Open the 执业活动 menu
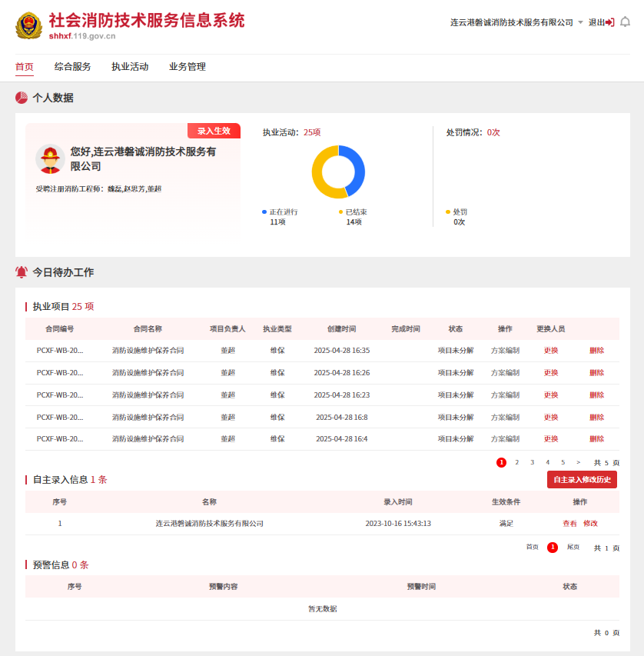This screenshot has width=644, height=656. (x=130, y=67)
